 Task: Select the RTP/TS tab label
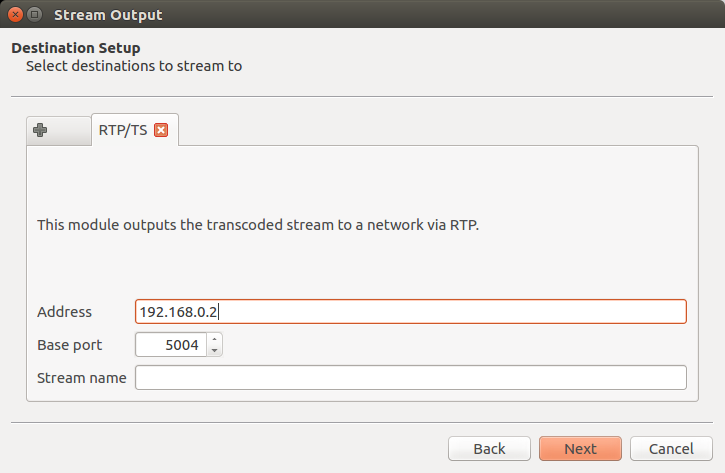click(123, 129)
